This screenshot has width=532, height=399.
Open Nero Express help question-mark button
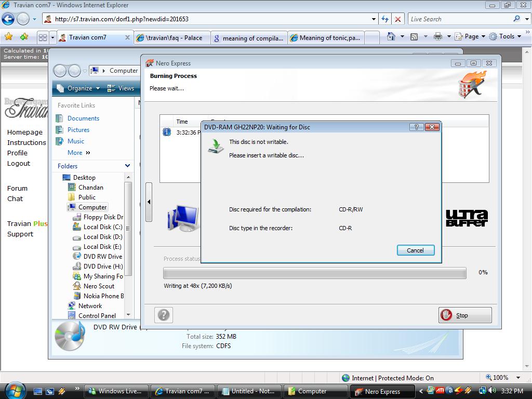(164, 315)
